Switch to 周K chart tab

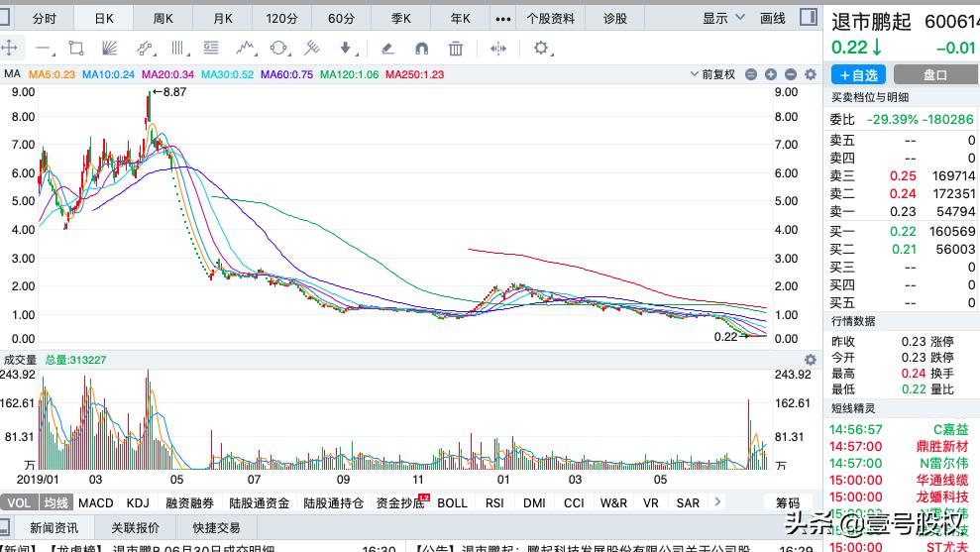[x=163, y=19]
